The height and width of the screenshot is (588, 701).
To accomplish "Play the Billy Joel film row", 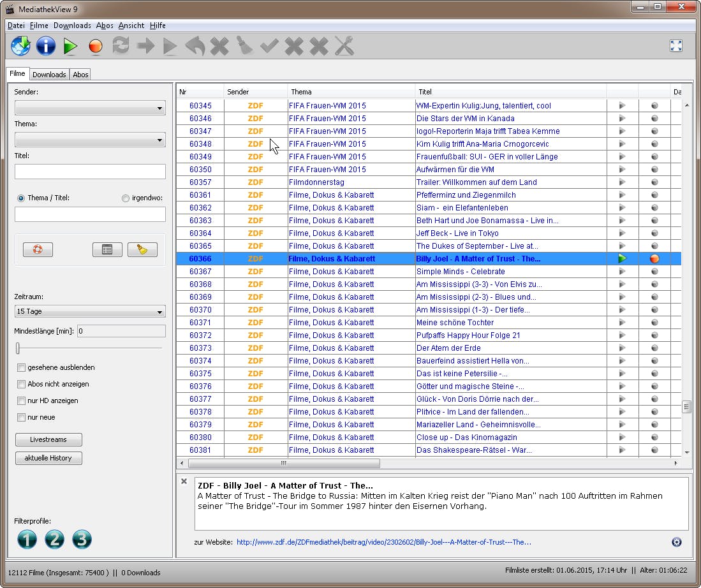I will [622, 258].
